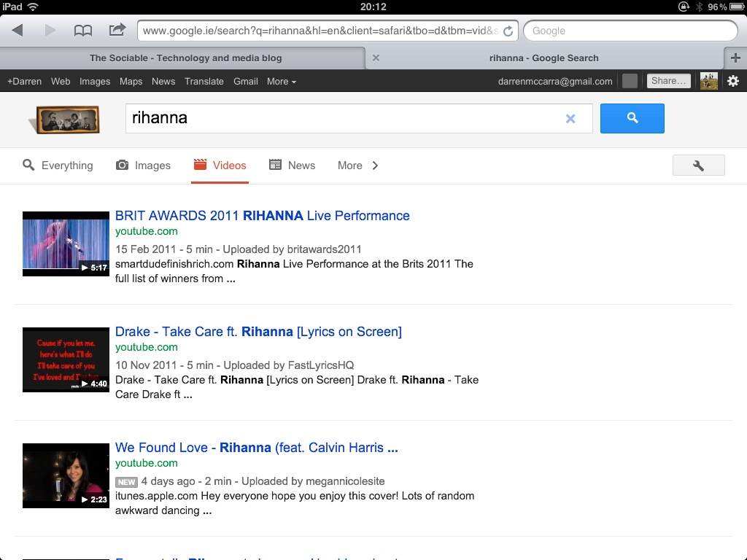Play We Found Love cover thumbnail

click(x=66, y=475)
